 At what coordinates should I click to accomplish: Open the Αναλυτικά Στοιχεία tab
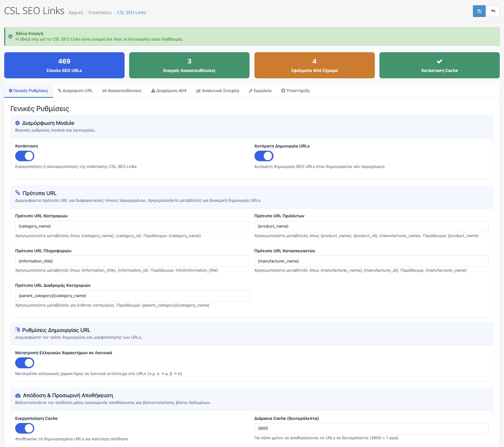[x=217, y=91]
